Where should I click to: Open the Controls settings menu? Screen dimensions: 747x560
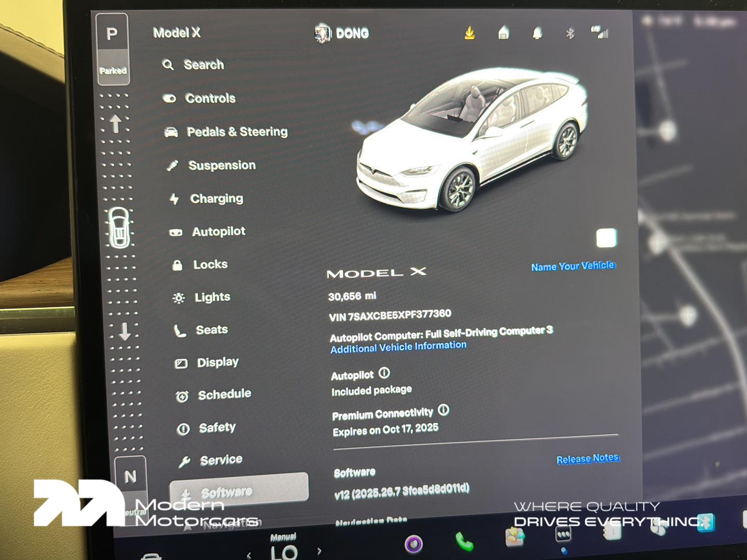tap(199, 98)
